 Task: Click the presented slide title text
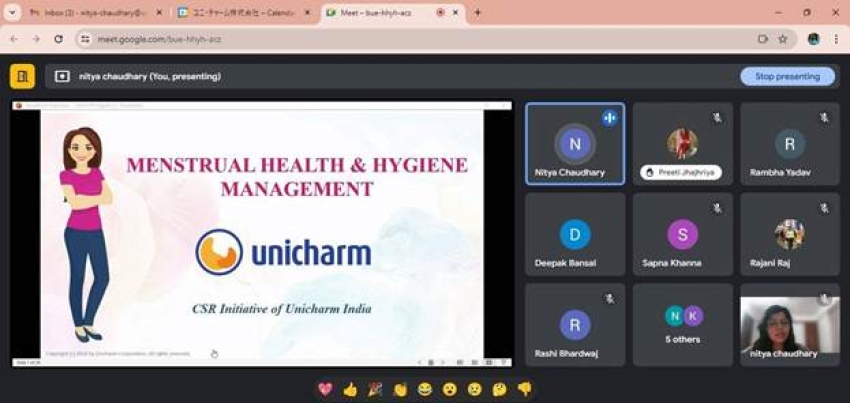pyautogui.click(x=297, y=176)
